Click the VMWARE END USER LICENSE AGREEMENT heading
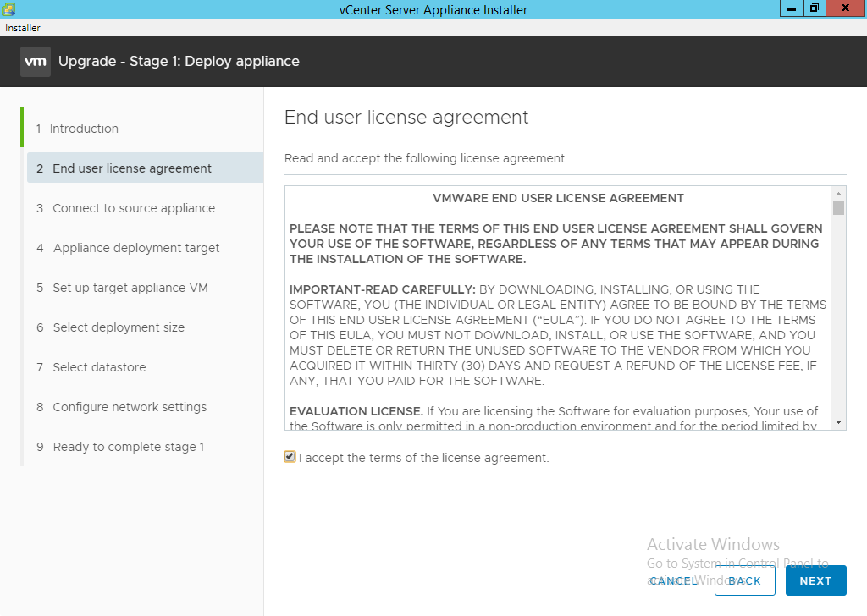This screenshot has height=616, width=867. tap(558, 198)
